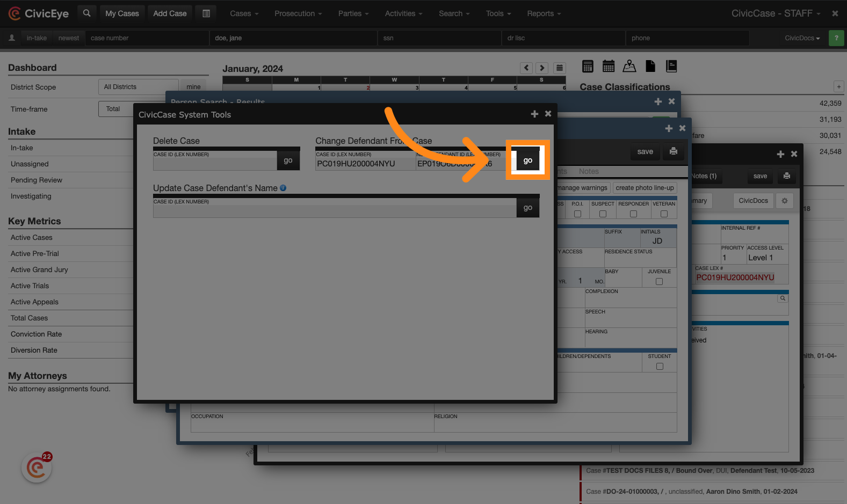Select the in-take filter in search bar

pos(37,38)
